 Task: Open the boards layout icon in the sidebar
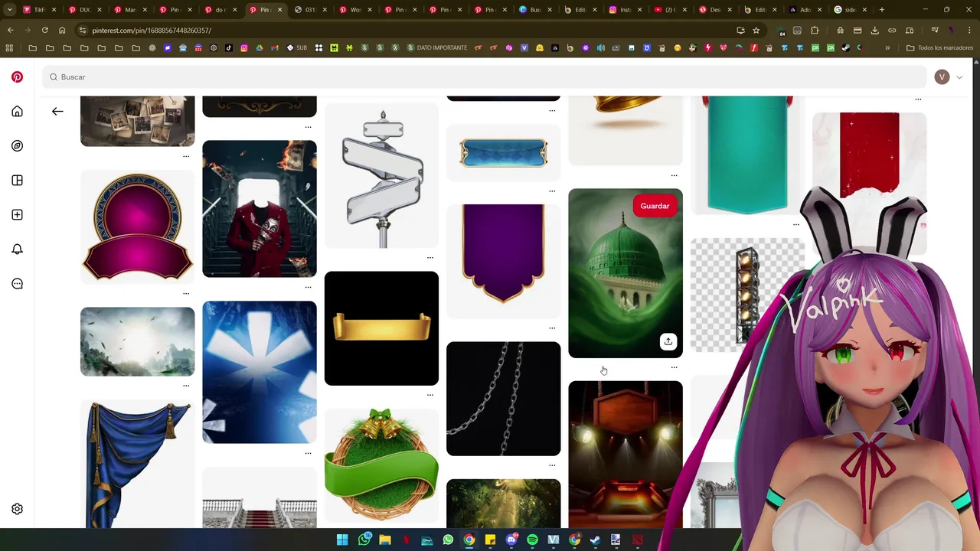17,181
